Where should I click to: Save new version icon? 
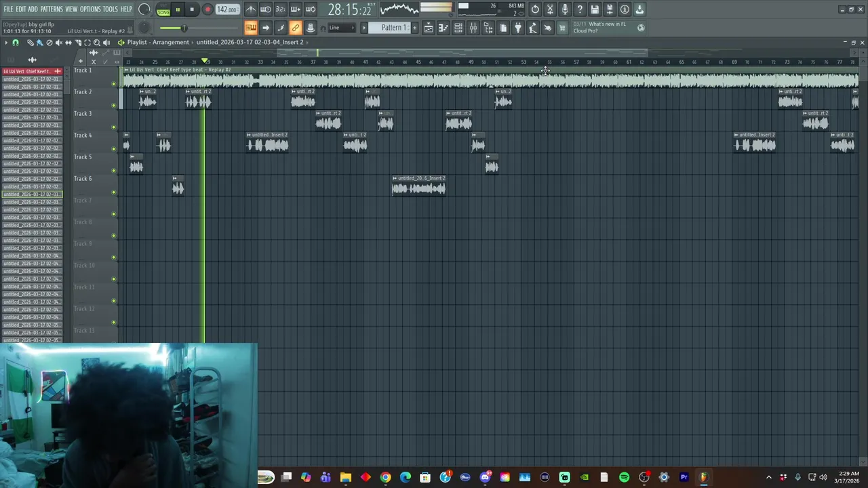[x=610, y=9]
